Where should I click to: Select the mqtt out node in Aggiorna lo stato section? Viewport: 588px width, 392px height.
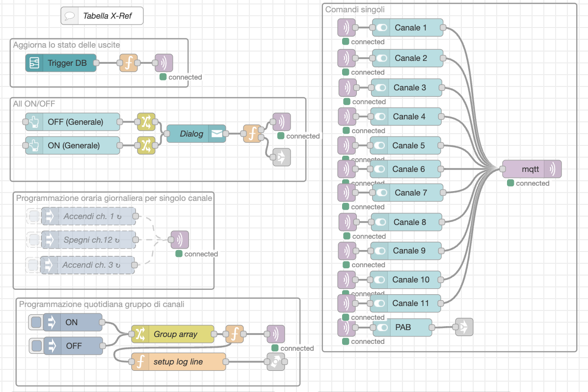pos(163,63)
